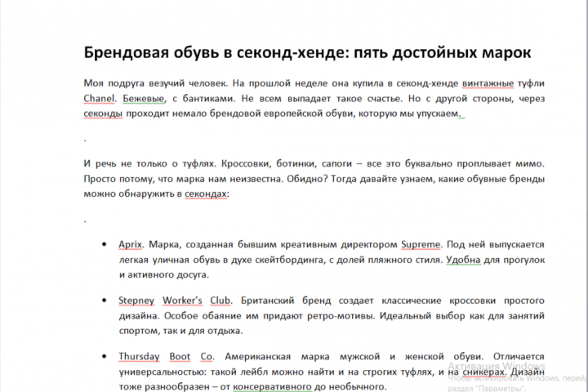Click the underlined word "секондах:"
Image resolution: width=588 pixels, height=392 pixels.
[x=207, y=194]
